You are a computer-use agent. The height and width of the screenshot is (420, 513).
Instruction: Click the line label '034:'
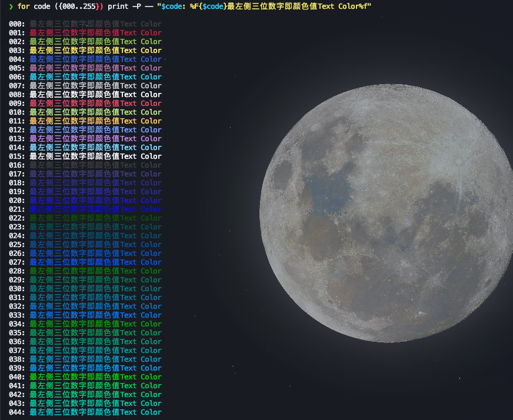click(17, 324)
